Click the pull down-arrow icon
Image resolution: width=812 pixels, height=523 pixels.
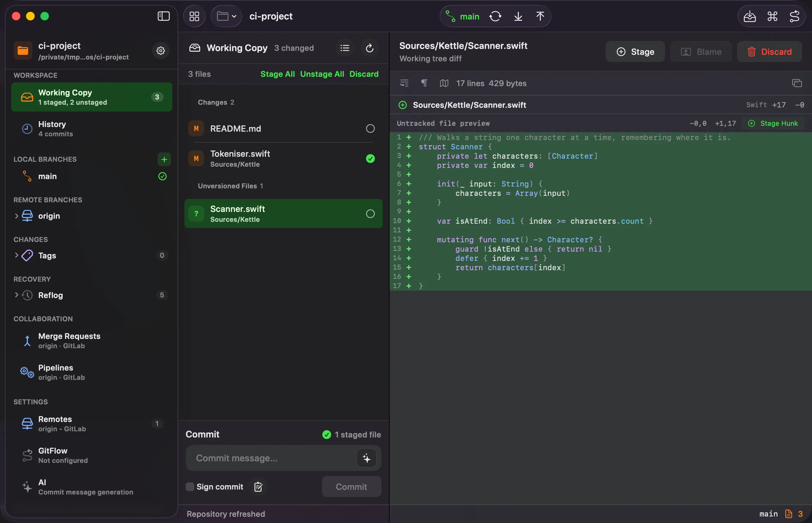(x=518, y=16)
